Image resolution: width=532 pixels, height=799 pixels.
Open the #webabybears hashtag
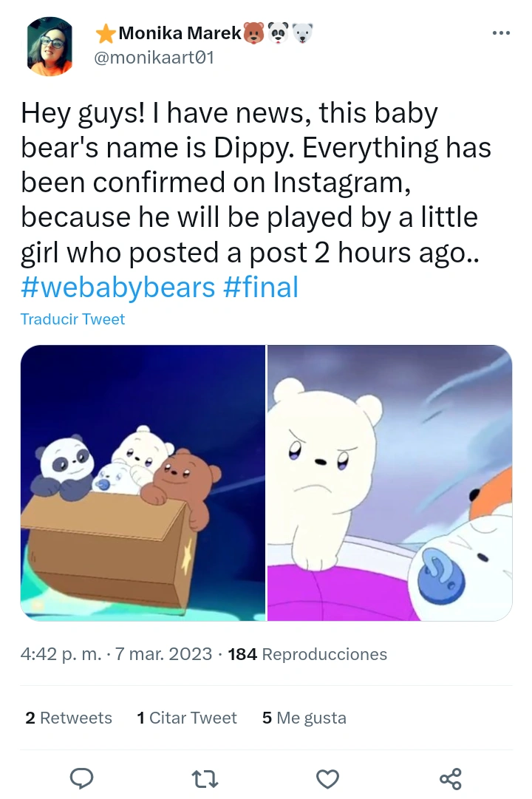pos(117,286)
